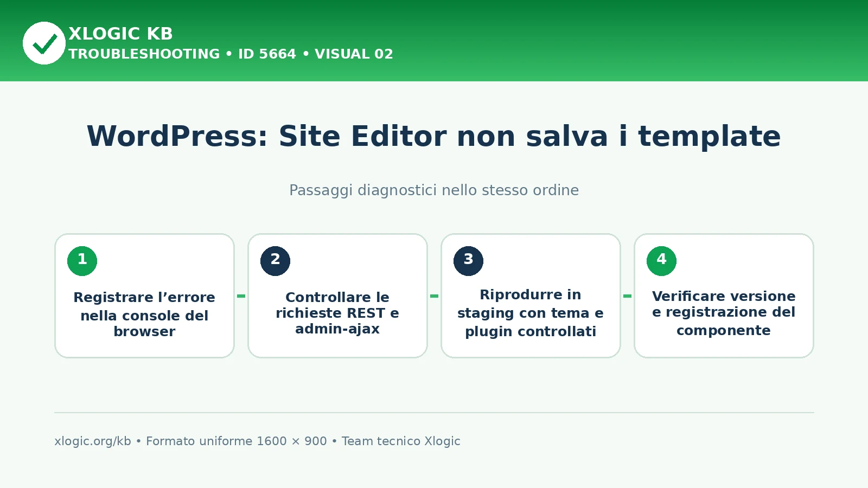This screenshot has width=868, height=488.
Task: Click the text 'Riprodurre in staging con tema e plugin controllati'
Action: point(531,313)
